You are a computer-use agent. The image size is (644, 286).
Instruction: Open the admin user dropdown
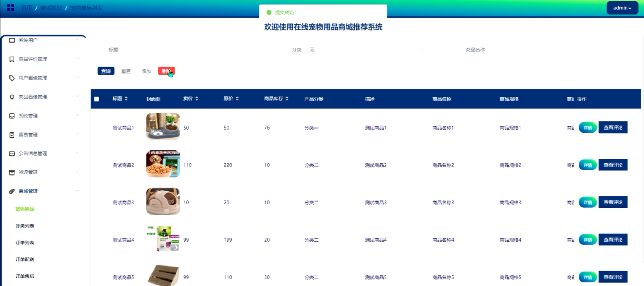[x=622, y=8]
